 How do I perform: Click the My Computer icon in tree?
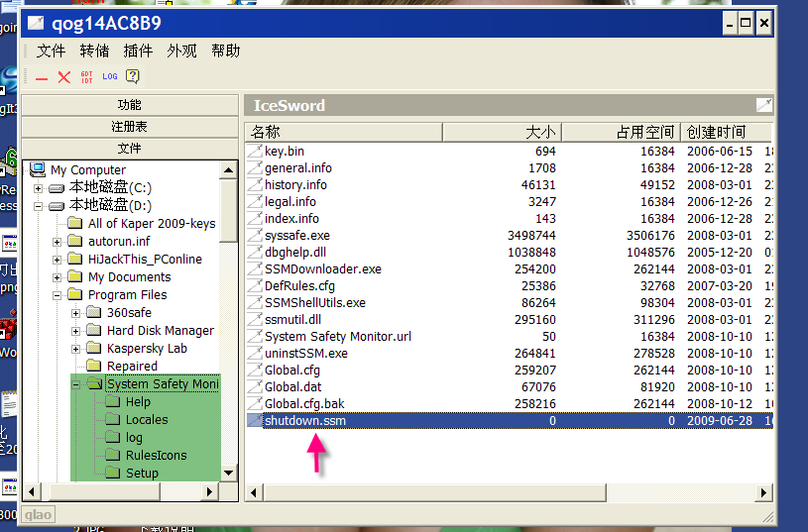37,169
